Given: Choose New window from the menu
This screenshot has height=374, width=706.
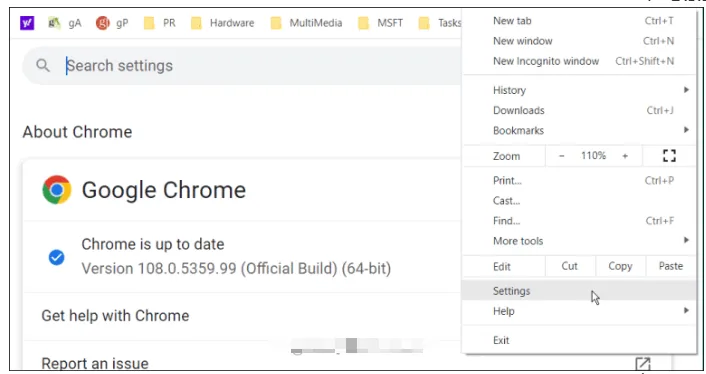Looking at the screenshot, I should 580,41.
